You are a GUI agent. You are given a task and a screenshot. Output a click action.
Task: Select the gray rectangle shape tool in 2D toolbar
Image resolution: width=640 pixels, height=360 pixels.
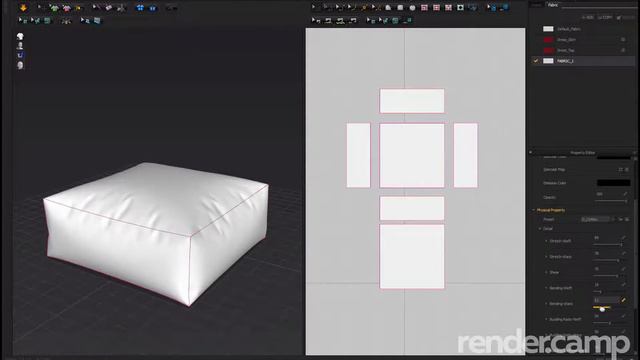pyautogui.click(x=400, y=7)
